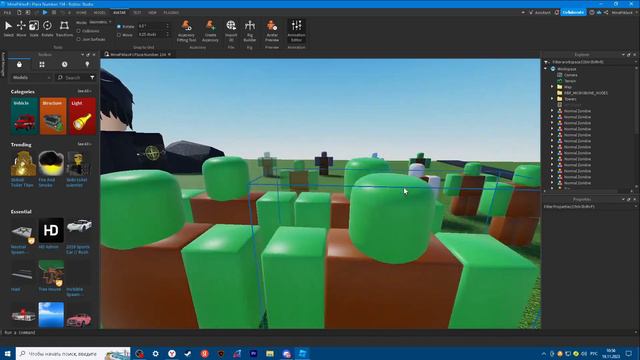Open the Windows Start menu
The image size is (640, 360).
click(7, 353)
